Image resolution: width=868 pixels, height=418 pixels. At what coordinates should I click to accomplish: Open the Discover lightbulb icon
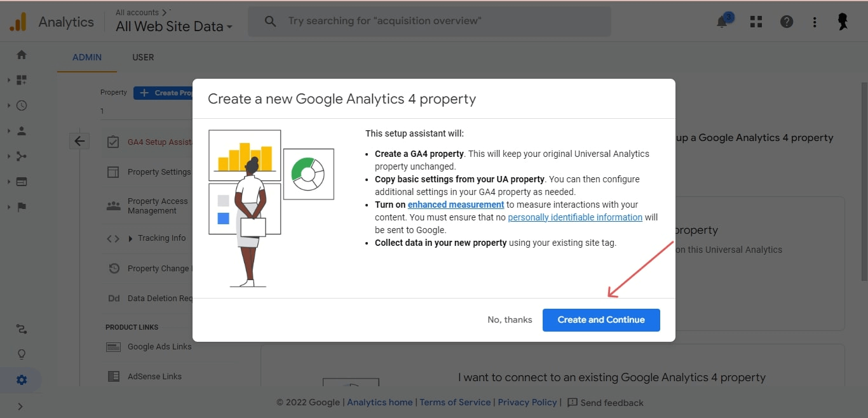[x=22, y=354]
